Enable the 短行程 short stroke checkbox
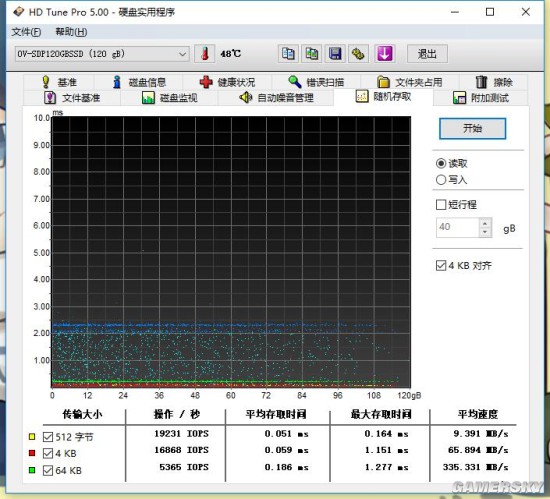Image resolution: width=550 pixels, height=499 pixels. pos(456,204)
